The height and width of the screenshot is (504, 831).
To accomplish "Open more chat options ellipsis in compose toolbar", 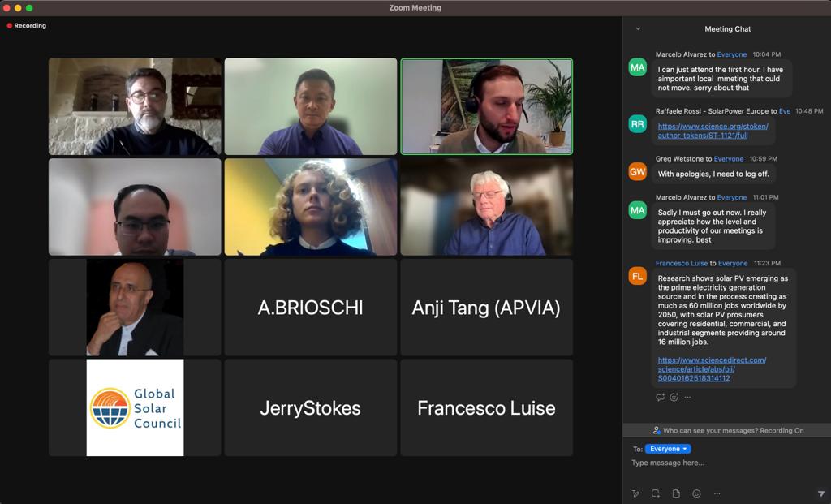I will pos(717,493).
